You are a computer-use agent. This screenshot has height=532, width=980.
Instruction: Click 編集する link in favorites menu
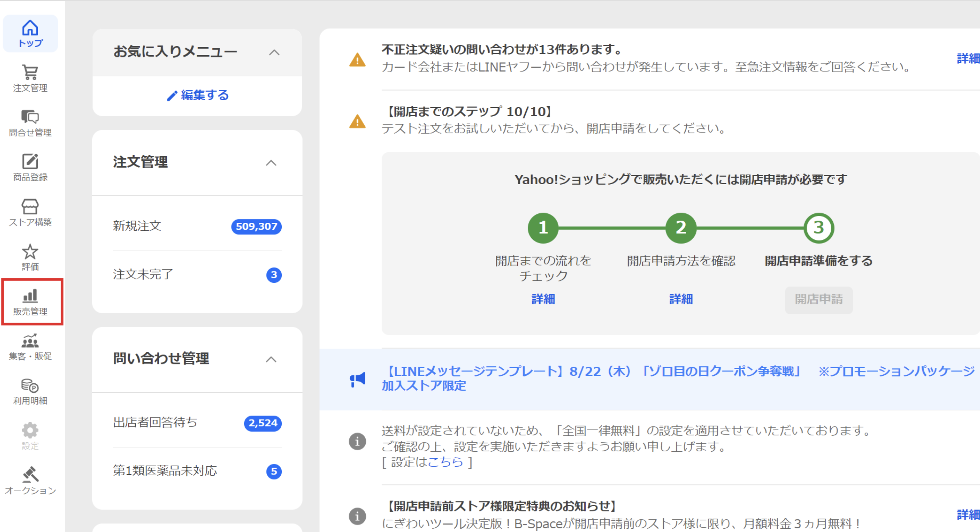pos(205,95)
